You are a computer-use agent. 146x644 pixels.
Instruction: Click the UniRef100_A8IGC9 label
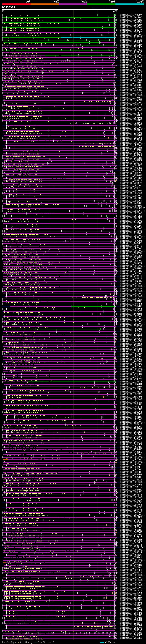[131, 600]
